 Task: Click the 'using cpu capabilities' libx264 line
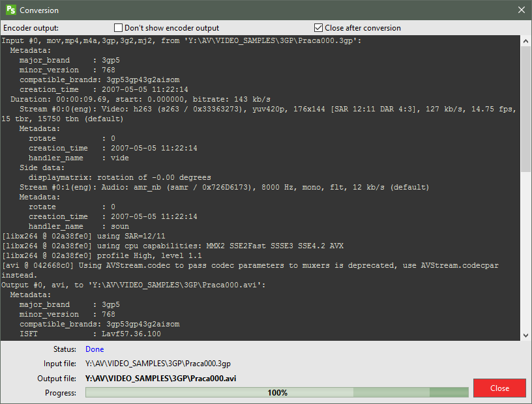[x=172, y=246]
